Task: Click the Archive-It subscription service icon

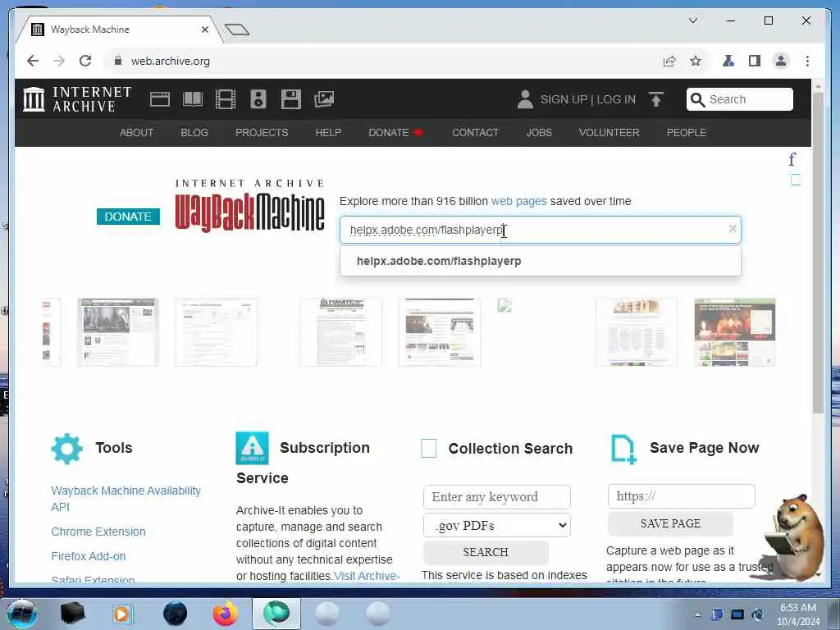Action: point(252,448)
